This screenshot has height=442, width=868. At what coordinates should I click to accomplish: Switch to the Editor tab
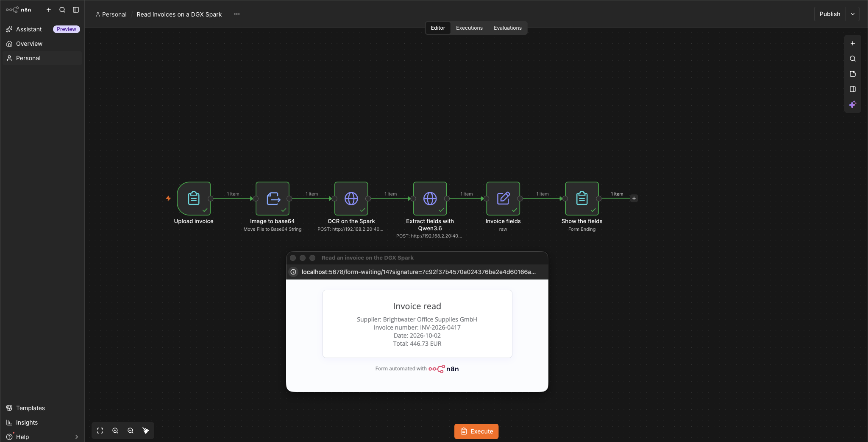point(438,28)
